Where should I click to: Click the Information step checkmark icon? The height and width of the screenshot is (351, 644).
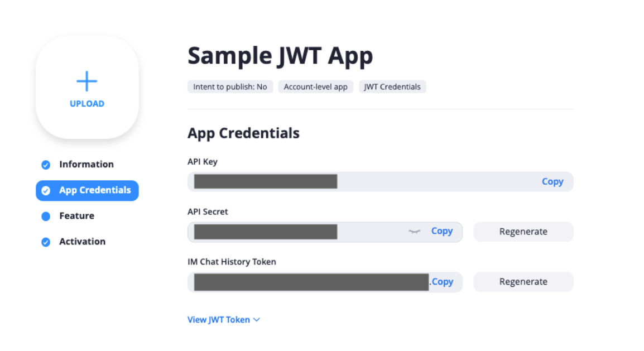[46, 165]
